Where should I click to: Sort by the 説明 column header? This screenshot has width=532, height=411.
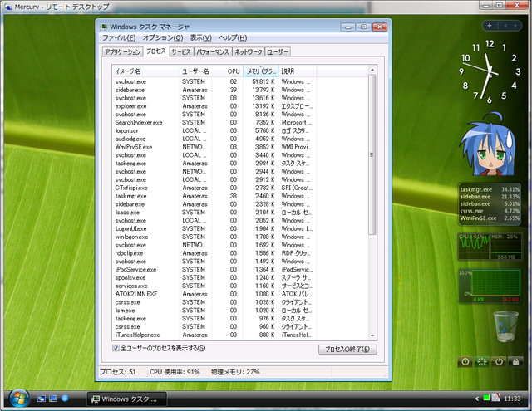pyautogui.click(x=298, y=71)
